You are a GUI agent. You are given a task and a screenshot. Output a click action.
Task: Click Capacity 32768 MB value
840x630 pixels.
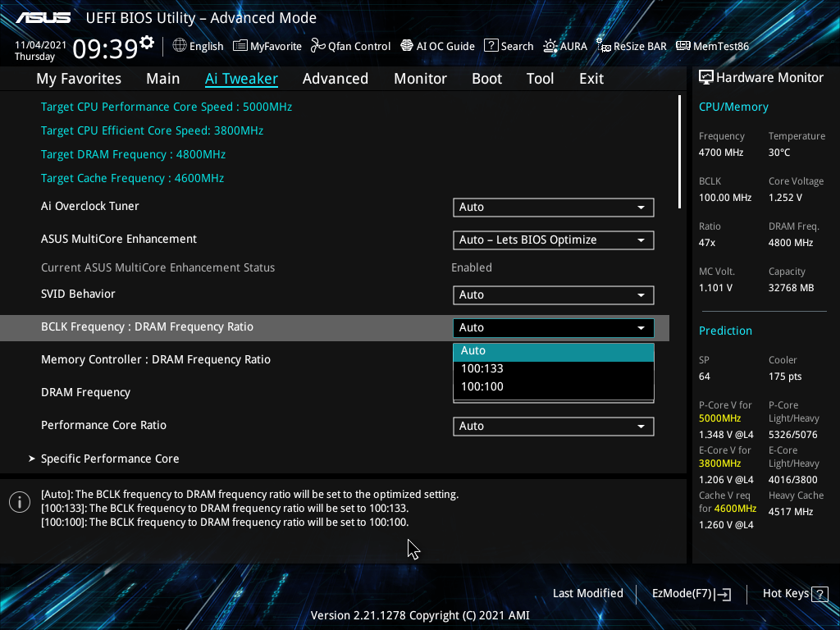click(x=792, y=288)
